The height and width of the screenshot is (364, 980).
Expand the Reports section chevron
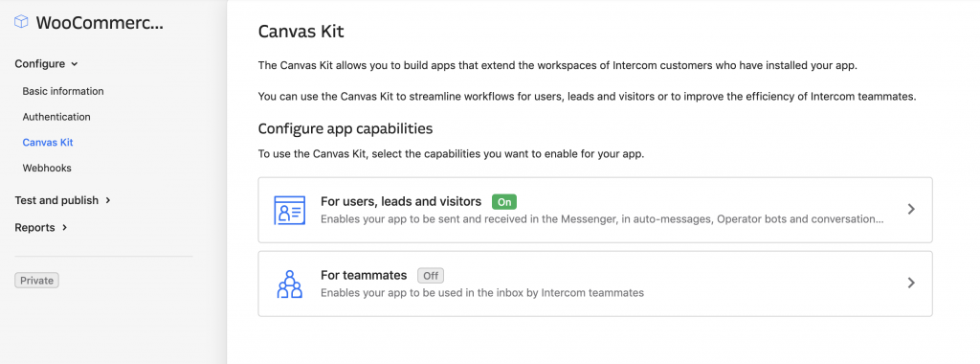(x=64, y=228)
